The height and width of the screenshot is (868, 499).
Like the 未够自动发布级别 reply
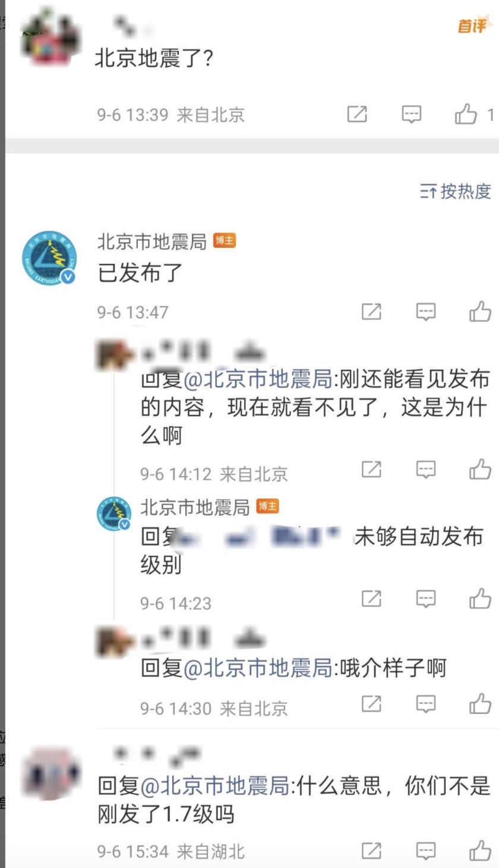481,599
